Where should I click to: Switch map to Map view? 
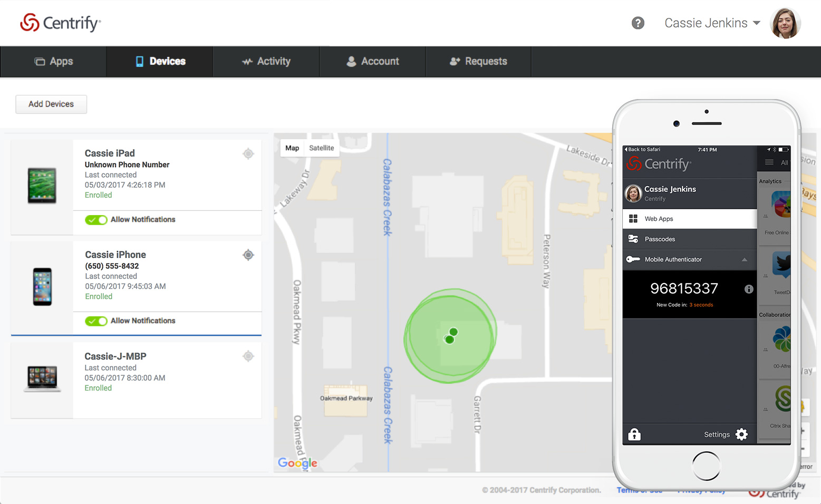(292, 148)
